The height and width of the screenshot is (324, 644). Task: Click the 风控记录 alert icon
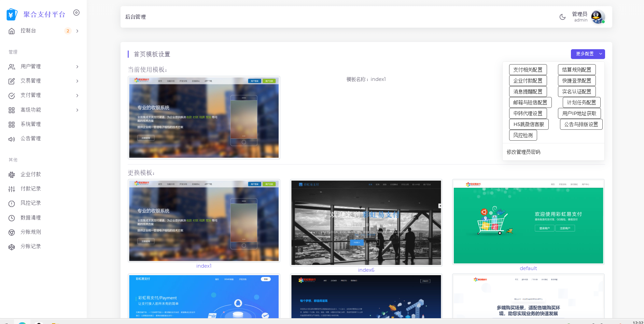pyautogui.click(x=12, y=203)
